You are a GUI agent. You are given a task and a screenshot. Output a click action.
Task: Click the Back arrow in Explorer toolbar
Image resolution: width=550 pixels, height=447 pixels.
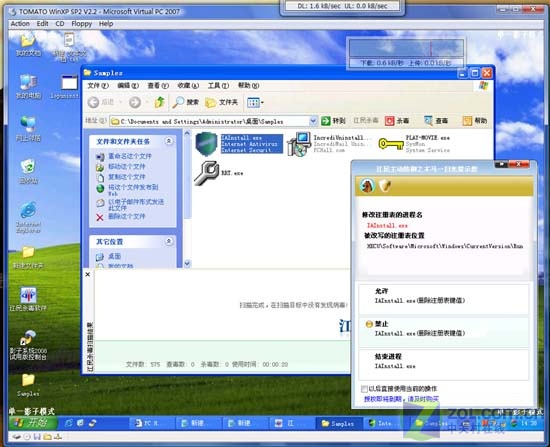click(93, 102)
